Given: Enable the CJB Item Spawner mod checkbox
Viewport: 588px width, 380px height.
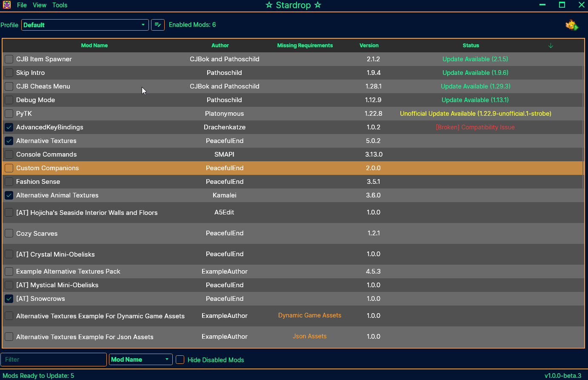Looking at the screenshot, I should click(9, 59).
